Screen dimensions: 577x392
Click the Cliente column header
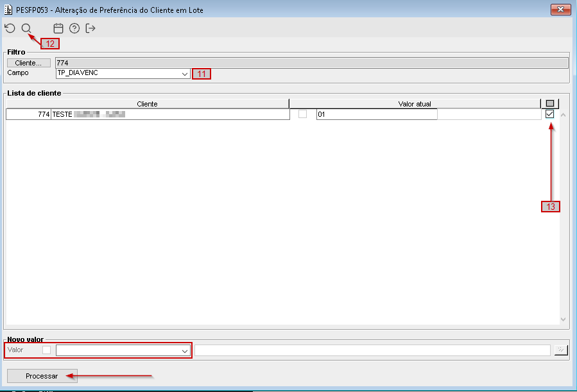coord(148,104)
